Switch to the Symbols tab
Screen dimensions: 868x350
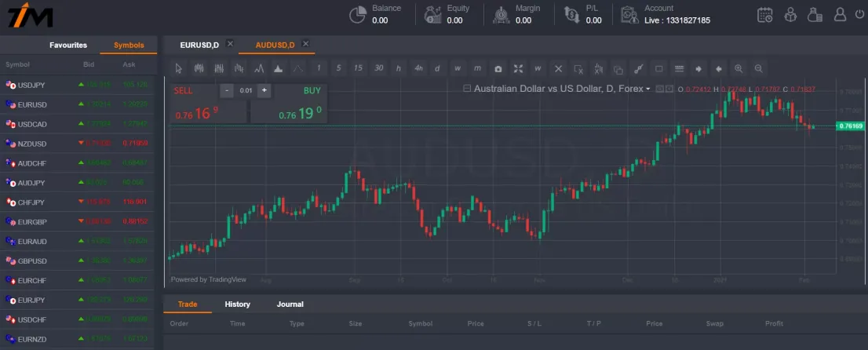click(x=129, y=45)
